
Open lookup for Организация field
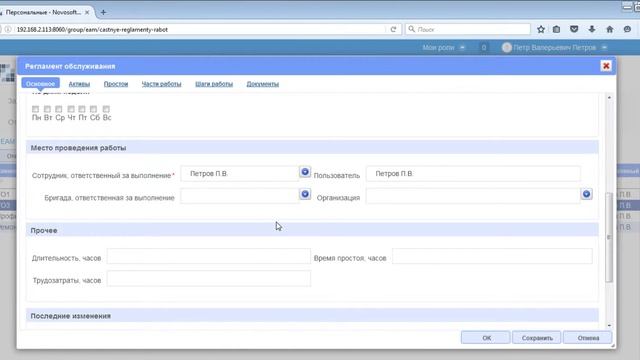587,194
